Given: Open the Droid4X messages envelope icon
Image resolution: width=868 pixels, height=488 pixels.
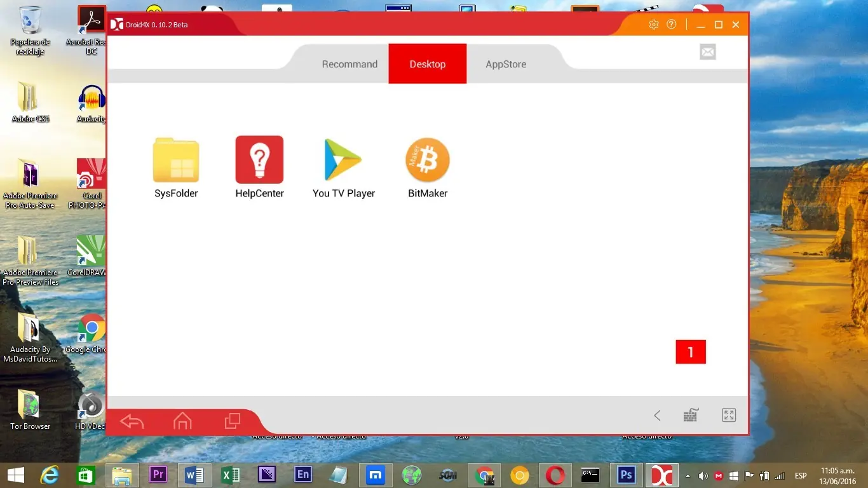Looking at the screenshot, I should click(x=707, y=52).
